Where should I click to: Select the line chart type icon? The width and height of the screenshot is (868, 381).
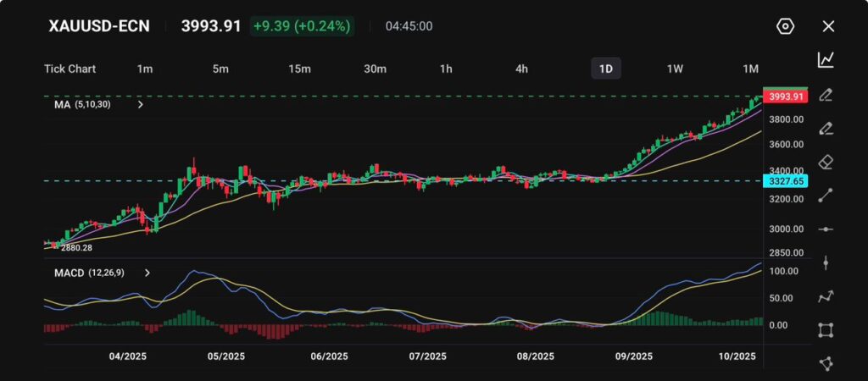pyautogui.click(x=826, y=59)
